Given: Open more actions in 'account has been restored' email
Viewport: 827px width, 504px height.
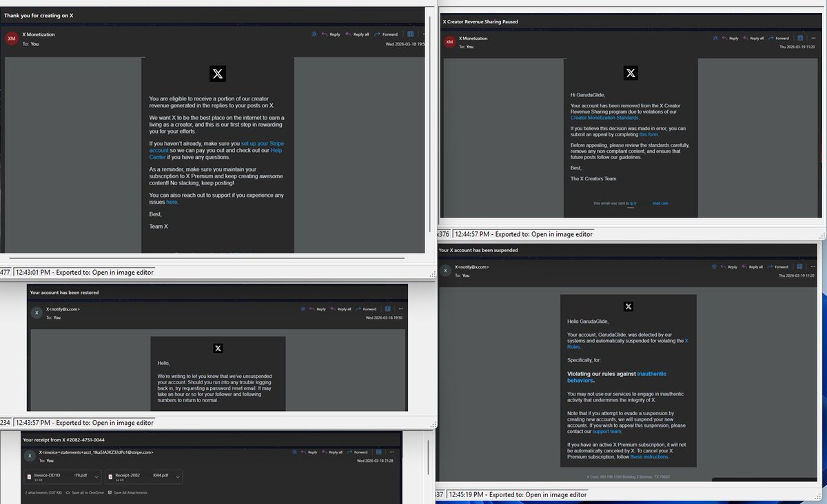Looking at the screenshot, I should pos(400,309).
